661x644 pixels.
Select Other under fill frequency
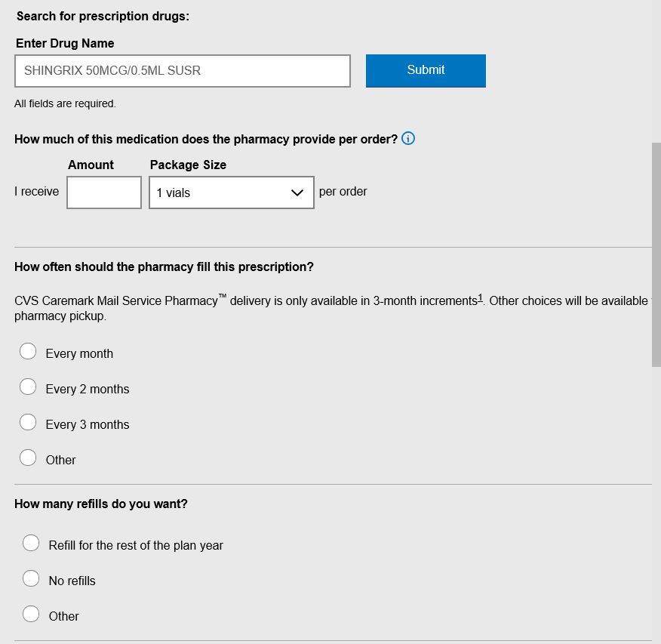[x=28, y=458]
